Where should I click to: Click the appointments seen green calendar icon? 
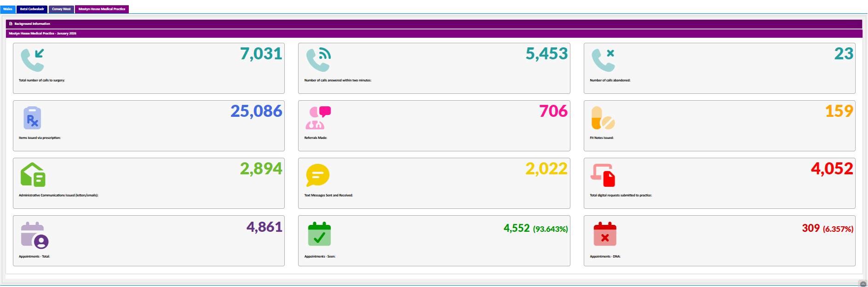pos(319,234)
